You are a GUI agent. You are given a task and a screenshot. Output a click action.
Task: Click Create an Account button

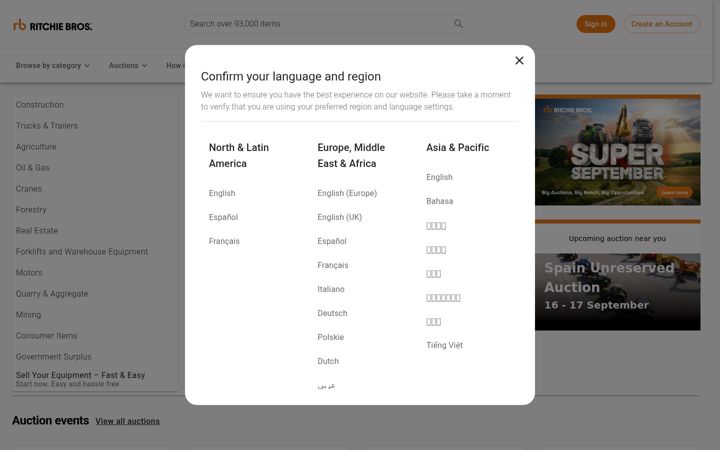661,24
